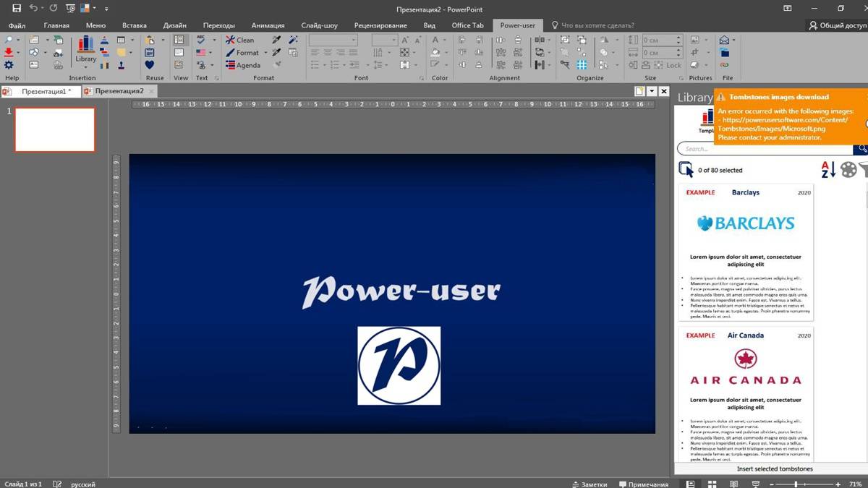Click Общий доступ share button
The width and height of the screenshot is (868, 488).
click(x=837, y=25)
